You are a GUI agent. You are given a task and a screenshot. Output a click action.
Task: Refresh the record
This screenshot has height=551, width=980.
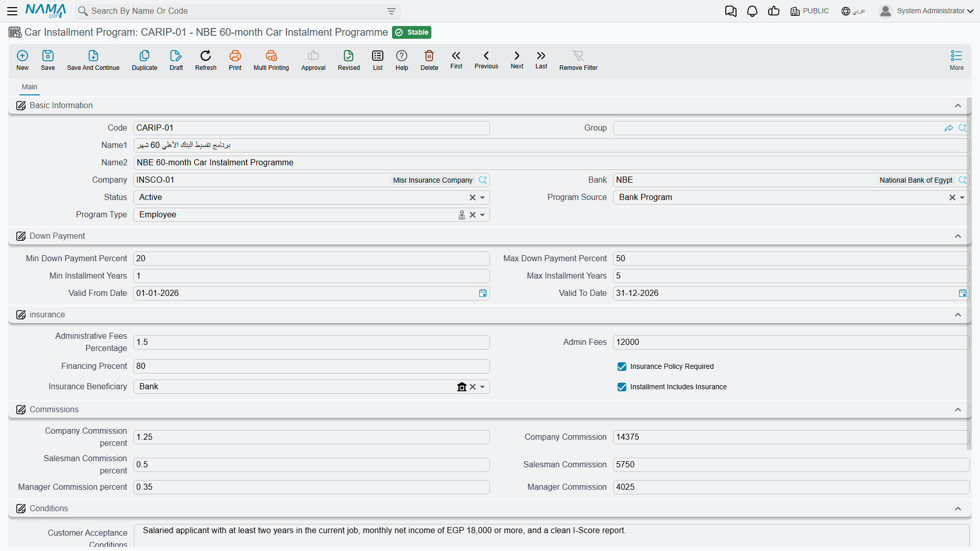click(206, 60)
